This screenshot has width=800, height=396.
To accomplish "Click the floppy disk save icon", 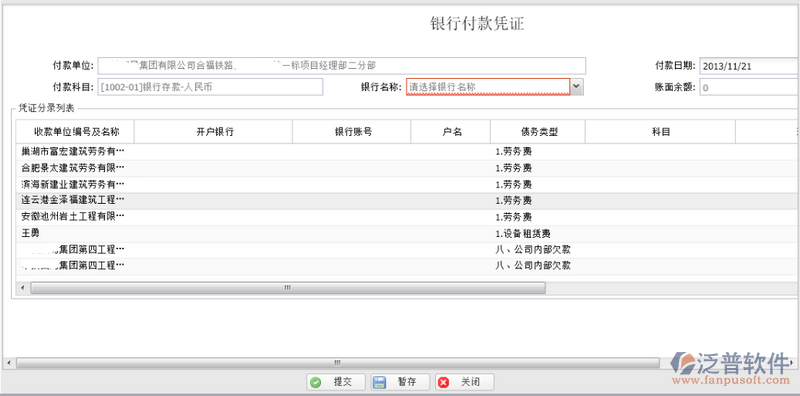I will [x=379, y=382].
